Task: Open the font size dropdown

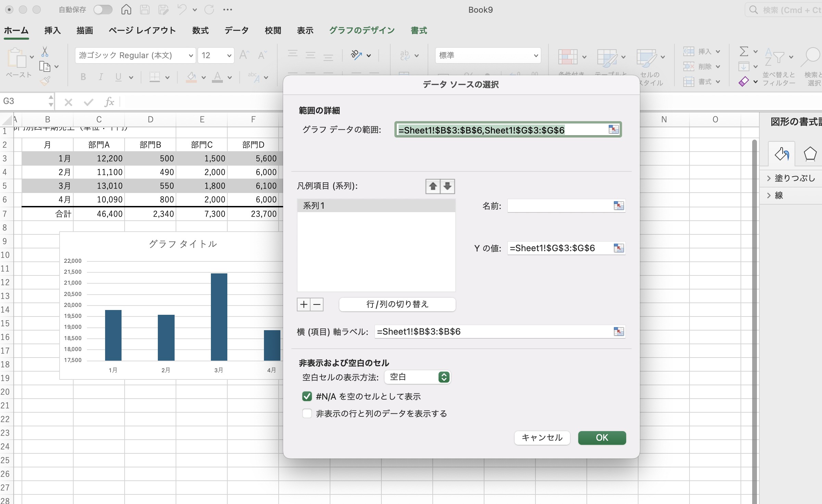Action: (x=229, y=55)
